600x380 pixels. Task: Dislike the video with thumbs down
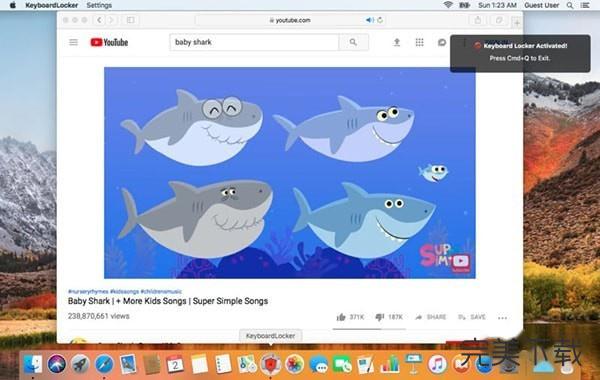379,317
